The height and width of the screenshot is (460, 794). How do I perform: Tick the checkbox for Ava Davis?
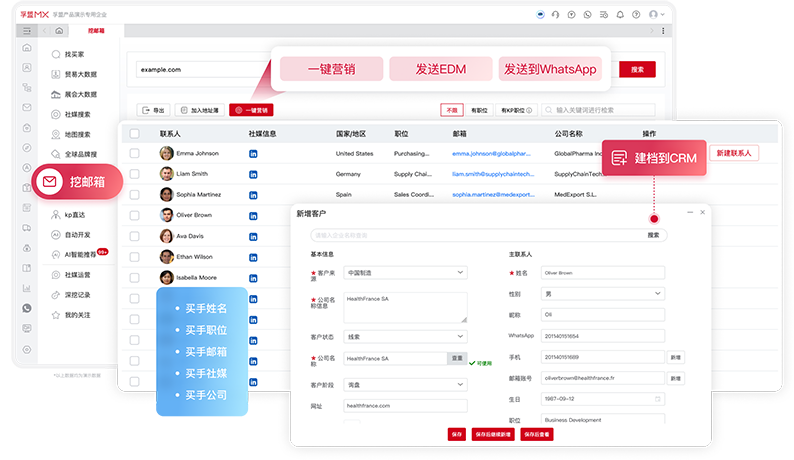(x=134, y=236)
